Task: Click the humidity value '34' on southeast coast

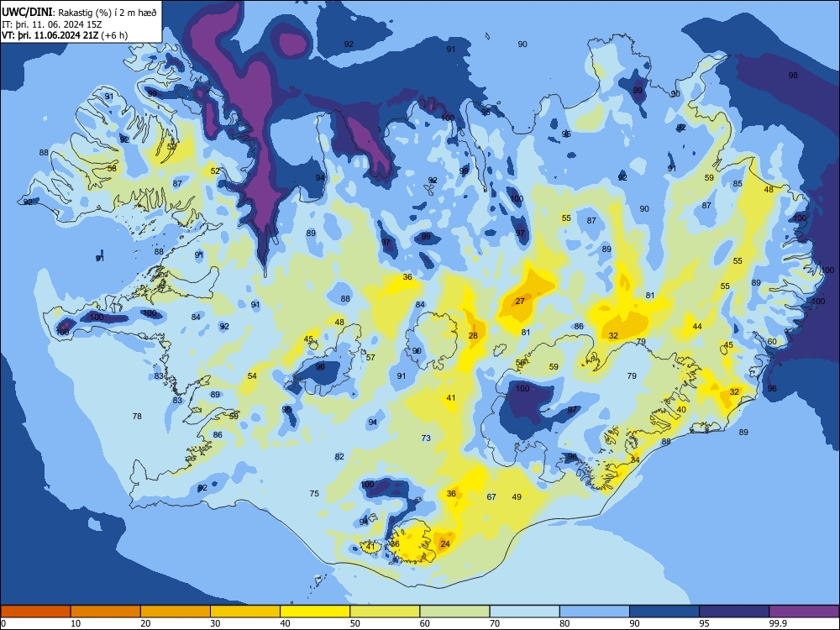Action: [635, 459]
